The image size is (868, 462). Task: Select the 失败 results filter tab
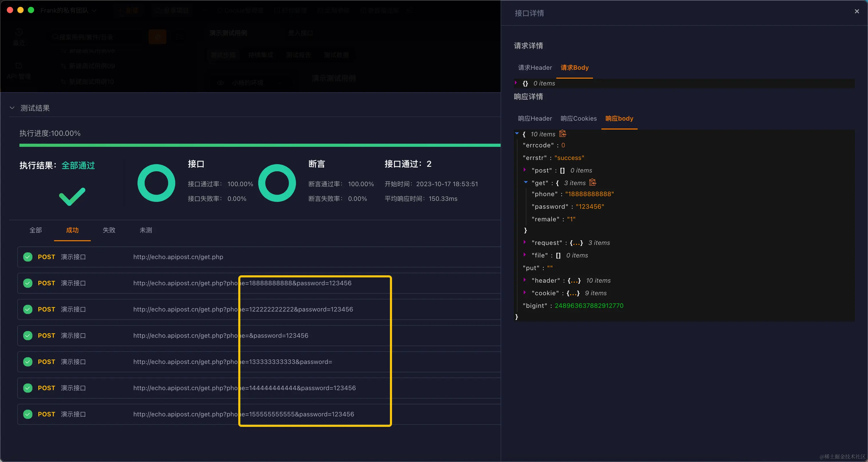coord(109,230)
